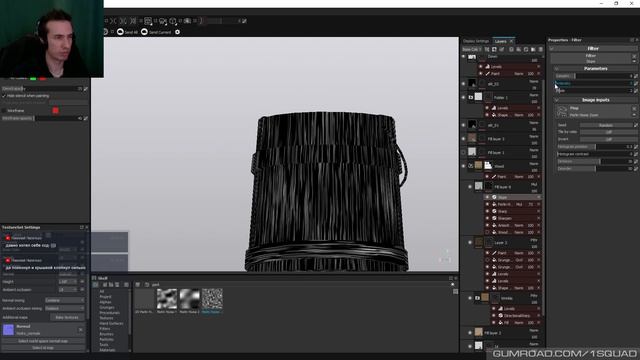The height and width of the screenshot is (360, 640).
Task: Remove the Sharpen filter effect
Action: (539, 218)
